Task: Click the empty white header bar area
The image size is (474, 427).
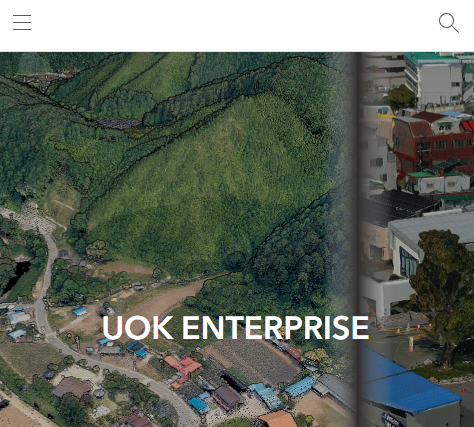Action: 233,26
